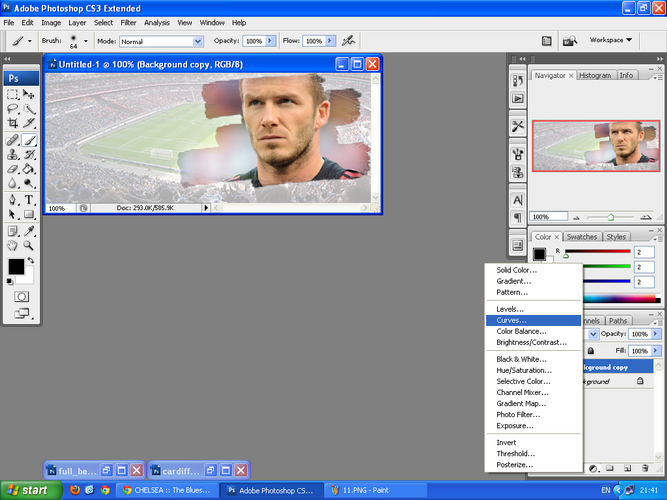
Task: Click the Navigator preview thumbnail
Action: (596, 146)
